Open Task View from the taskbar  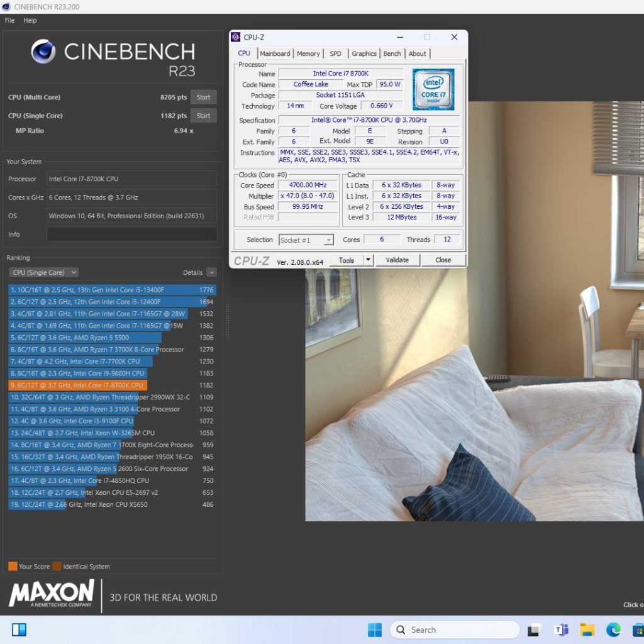point(534,630)
